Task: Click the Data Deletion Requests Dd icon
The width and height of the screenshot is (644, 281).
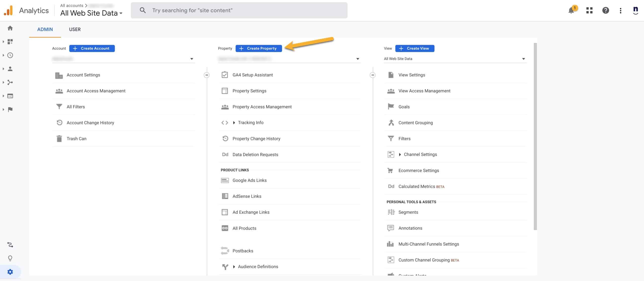Action: coord(224,154)
